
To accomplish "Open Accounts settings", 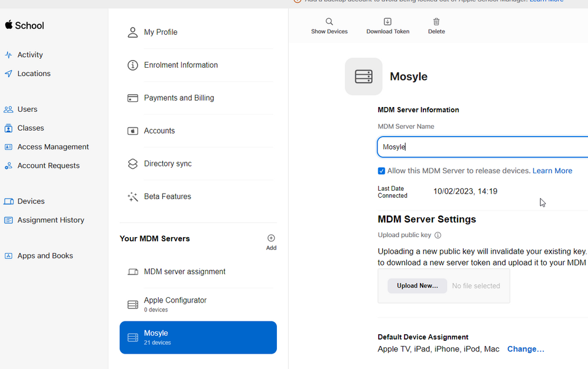I will click(x=159, y=131).
